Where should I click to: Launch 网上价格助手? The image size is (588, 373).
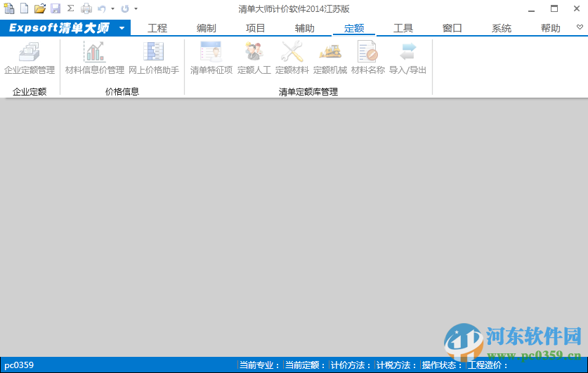[x=154, y=58]
